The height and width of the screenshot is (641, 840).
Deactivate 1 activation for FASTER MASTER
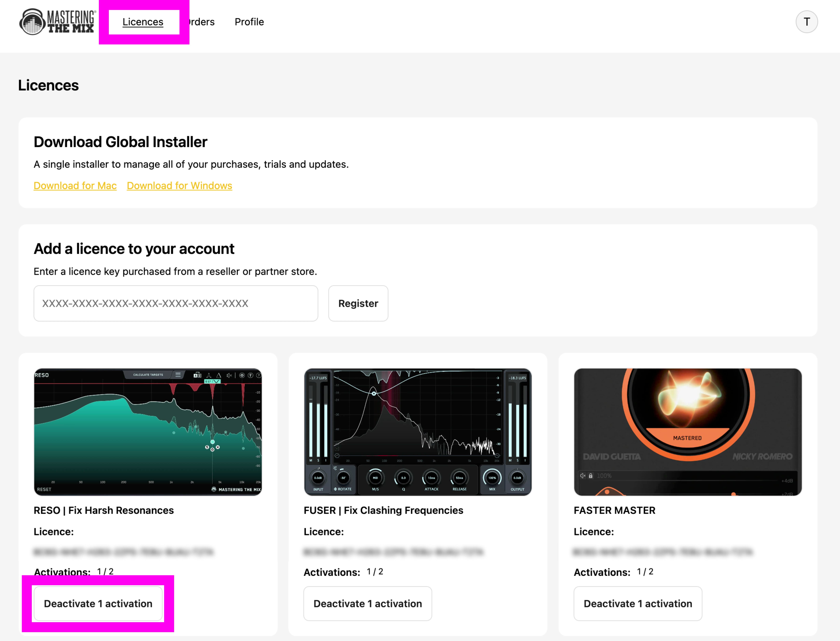638,604
